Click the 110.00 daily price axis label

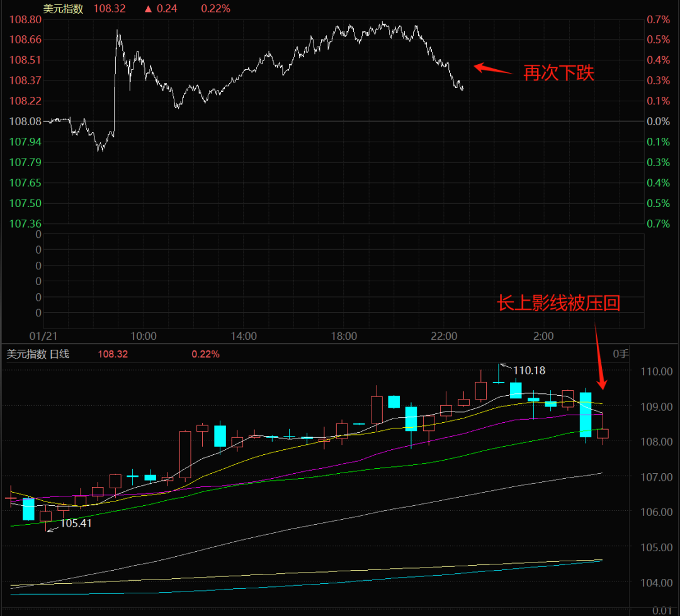click(x=655, y=371)
